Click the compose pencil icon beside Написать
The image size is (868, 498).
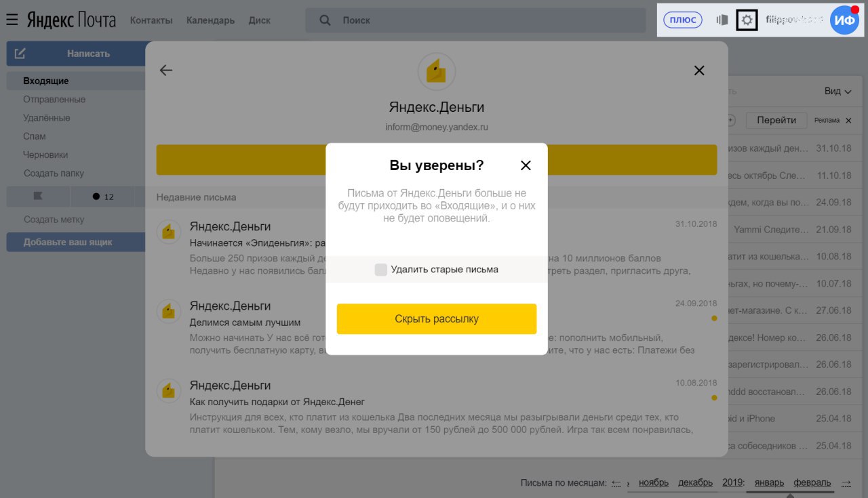(20, 54)
